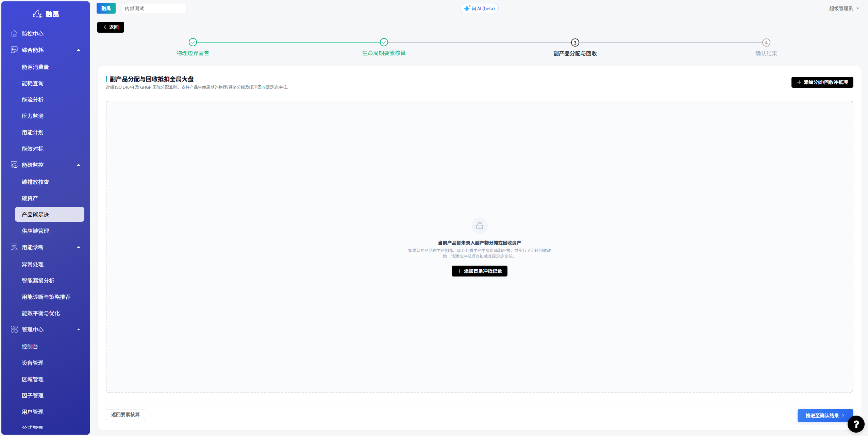Click the blue 融禹 tag button
Viewport: 868px width, 436px height.
(x=106, y=9)
